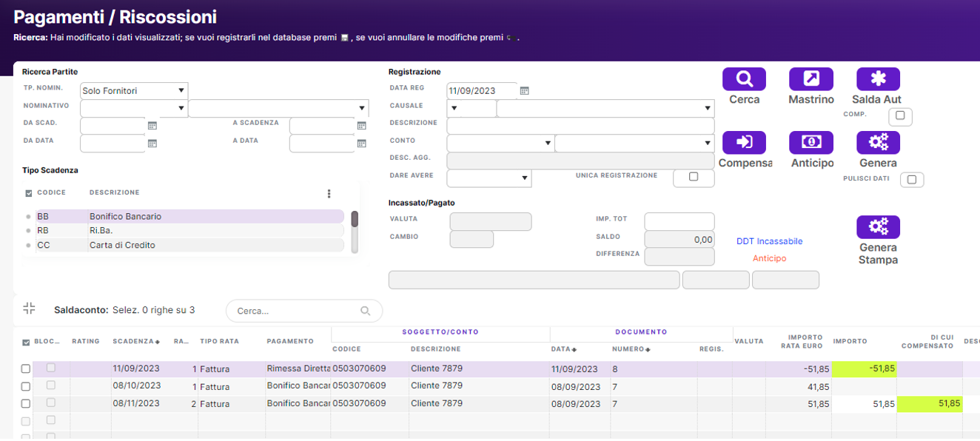Viewport: 980px width, 441px height.
Task: Click the Salda Aut asterisk button
Action: click(878, 79)
